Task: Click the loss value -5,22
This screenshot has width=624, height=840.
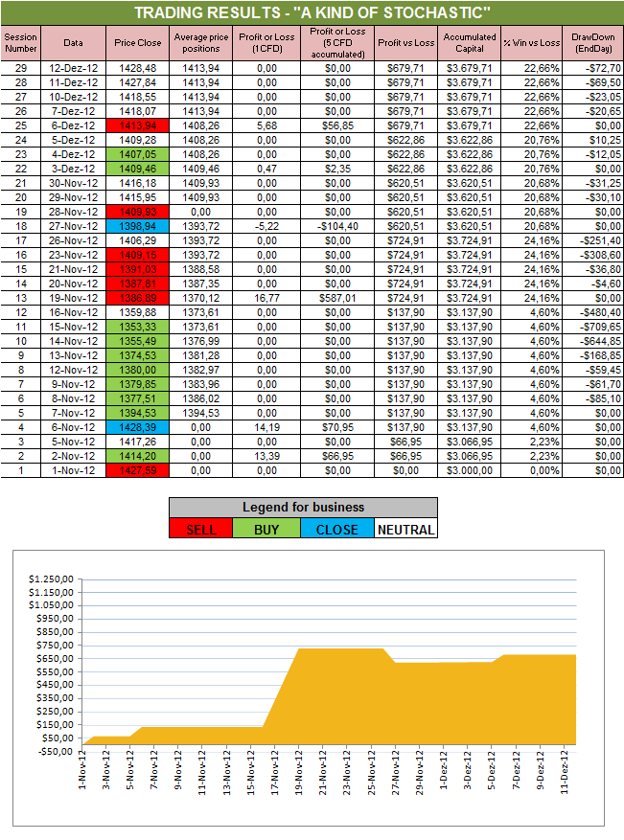Action: pos(266,226)
